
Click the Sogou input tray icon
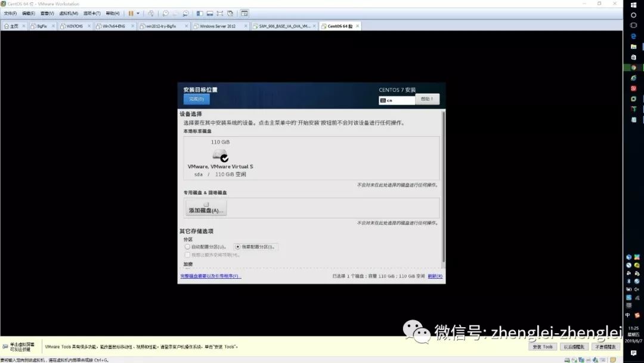[x=637, y=315]
